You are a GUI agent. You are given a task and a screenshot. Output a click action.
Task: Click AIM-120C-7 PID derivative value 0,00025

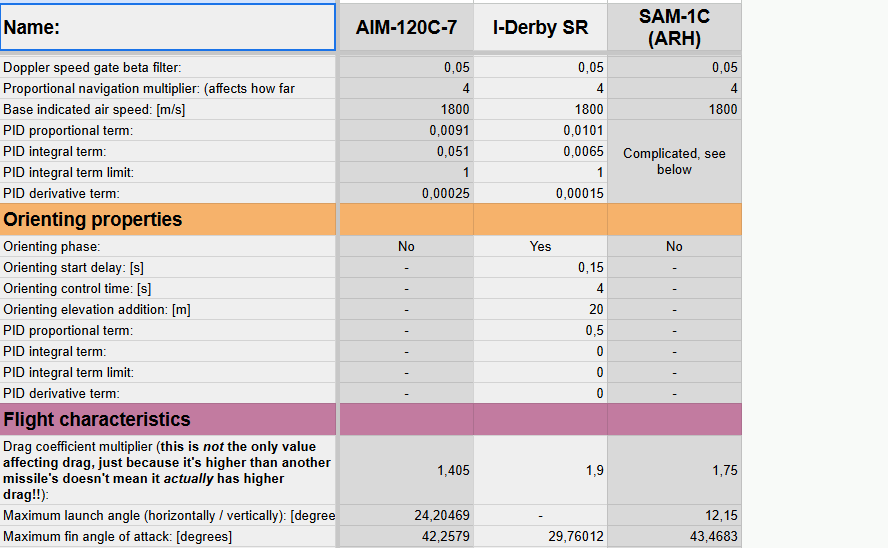click(x=406, y=193)
